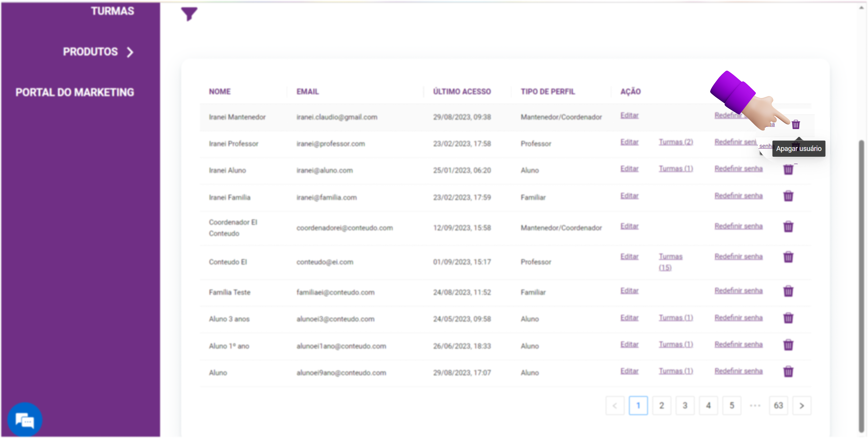Image resolution: width=868 pixels, height=438 pixels.
Task: Go to next page arrow
Action: point(802,406)
